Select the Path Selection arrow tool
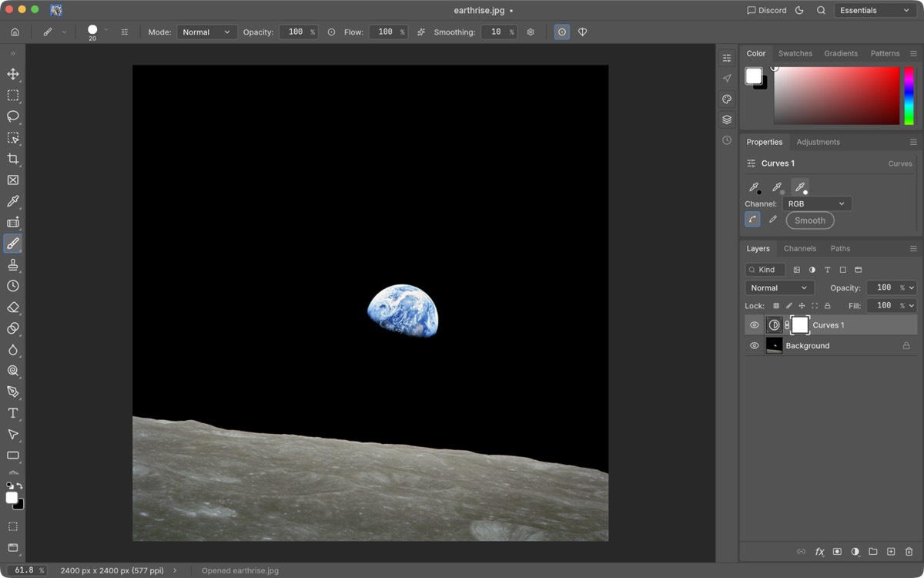Image resolution: width=924 pixels, height=578 pixels. pyautogui.click(x=13, y=435)
